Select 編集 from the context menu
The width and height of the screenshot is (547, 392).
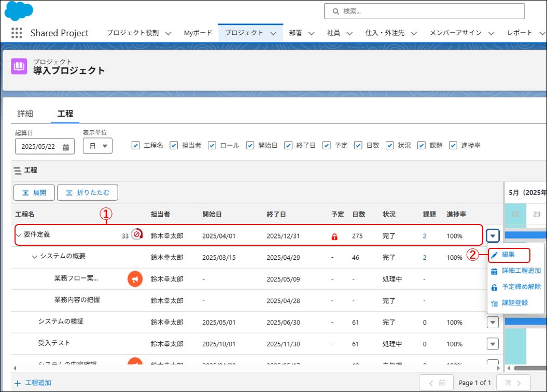[509, 255]
